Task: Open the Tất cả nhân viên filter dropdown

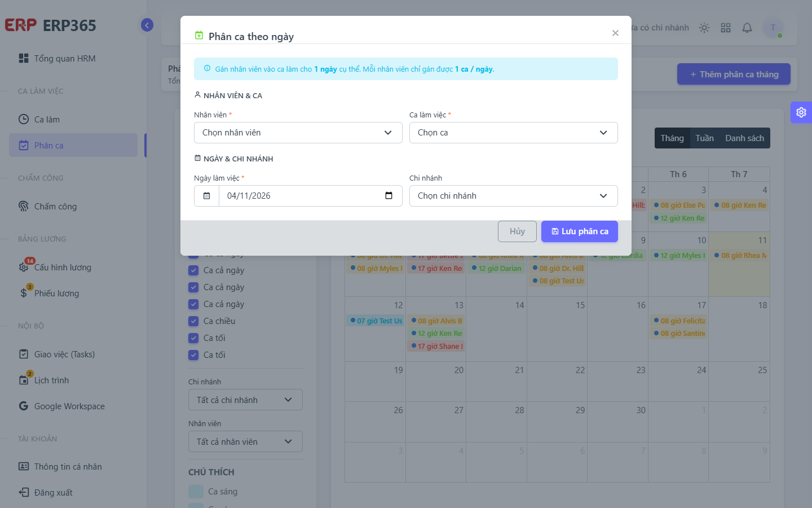Action: [x=245, y=441]
